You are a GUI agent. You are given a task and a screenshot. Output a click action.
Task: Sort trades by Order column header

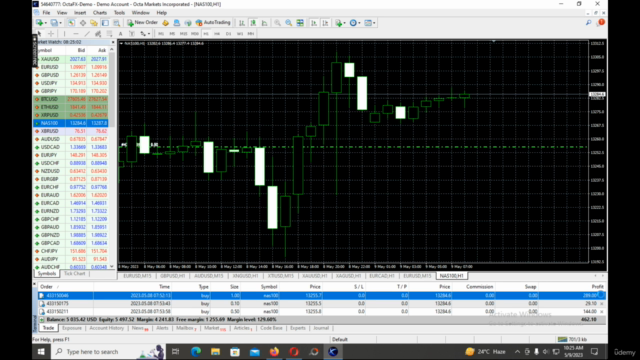pyautogui.click(x=46, y=287)
